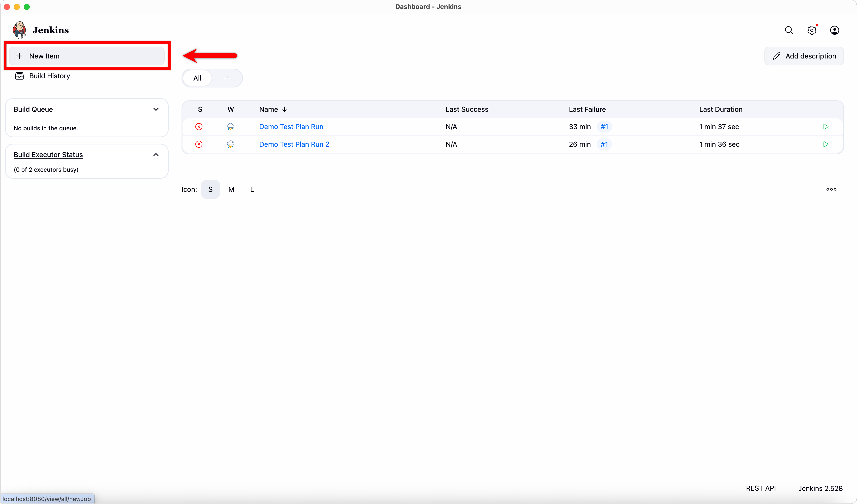Viewport: 857px width, 504px height.
Task: Select small icon size
Action: tap(210, 189)
